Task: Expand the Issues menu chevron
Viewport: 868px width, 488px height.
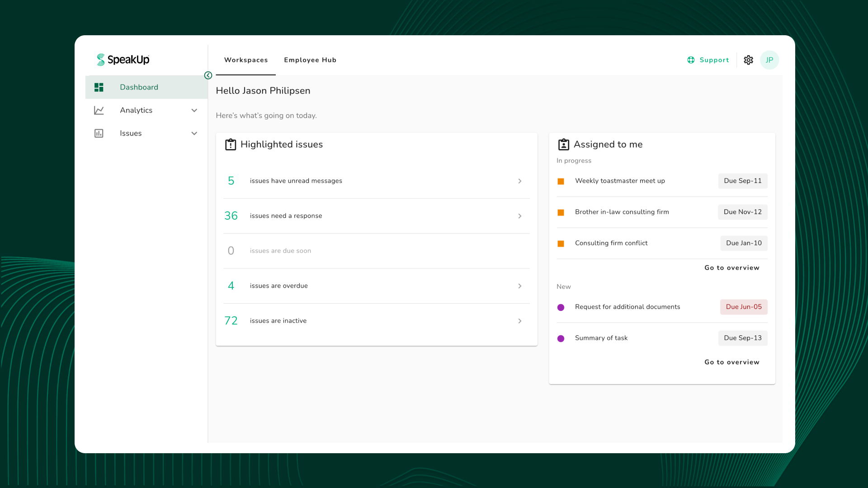Action: point(194,133)
